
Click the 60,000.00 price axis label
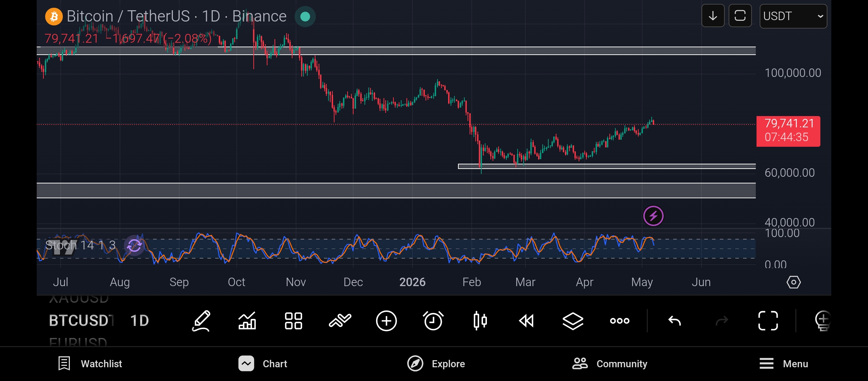click(x=790, y=173)
